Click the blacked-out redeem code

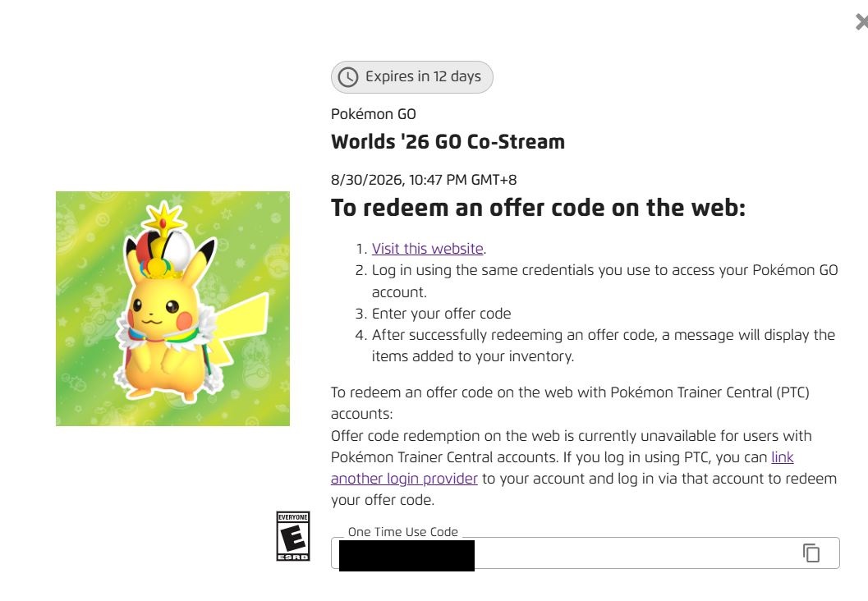point(406,556)
